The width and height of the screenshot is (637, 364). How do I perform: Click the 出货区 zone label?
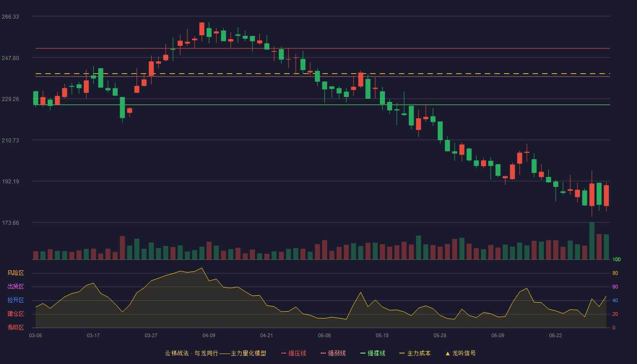point(15,287)
